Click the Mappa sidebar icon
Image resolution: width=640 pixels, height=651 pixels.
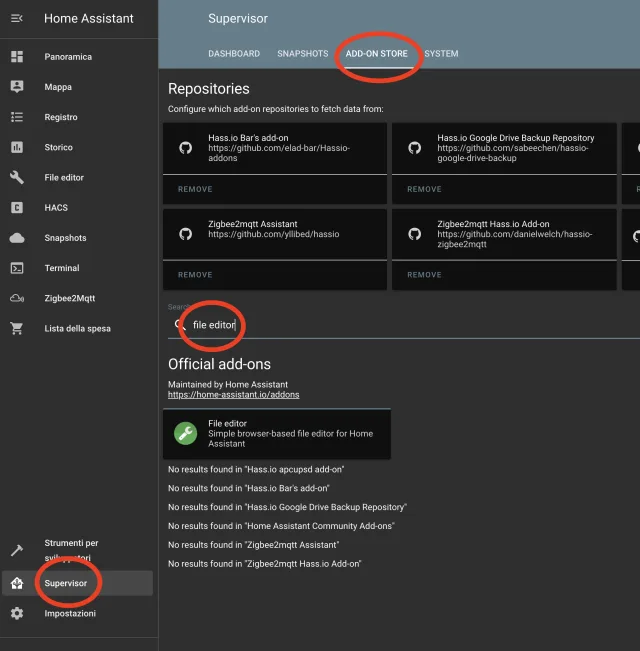tap(17, 87)
